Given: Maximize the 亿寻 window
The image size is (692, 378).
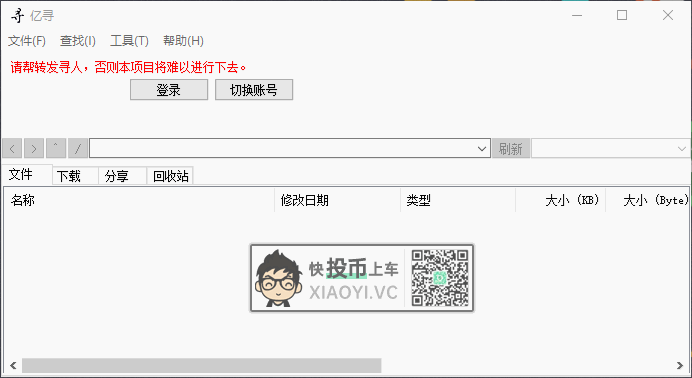Looking at the screenshot, I should point(622,15).
